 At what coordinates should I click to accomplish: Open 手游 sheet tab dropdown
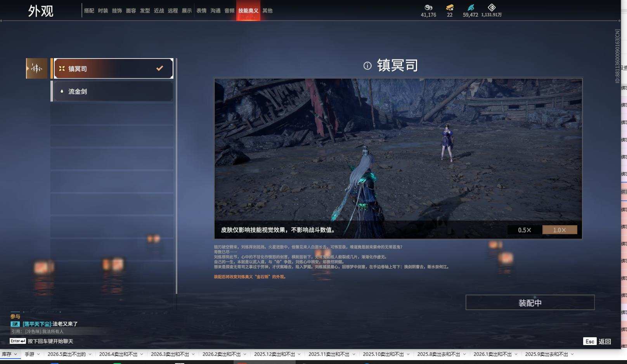38,354
